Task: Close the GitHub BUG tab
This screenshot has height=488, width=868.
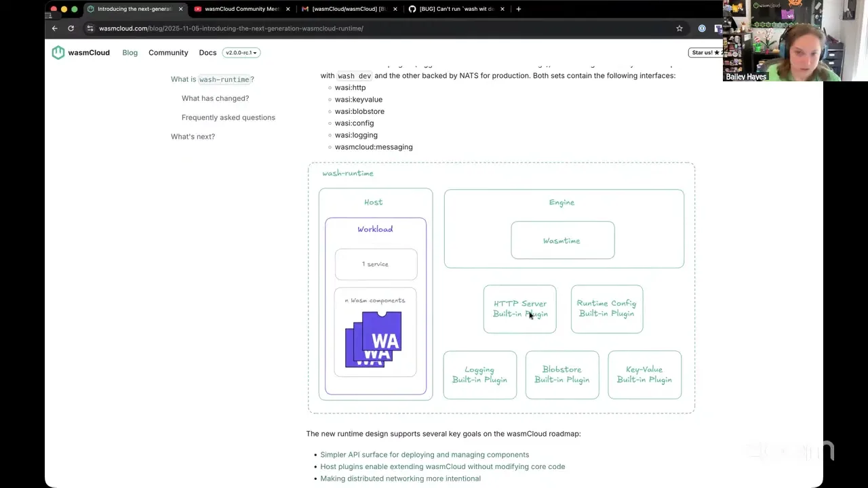Action: pyautogui.click(x=502, y=9)
